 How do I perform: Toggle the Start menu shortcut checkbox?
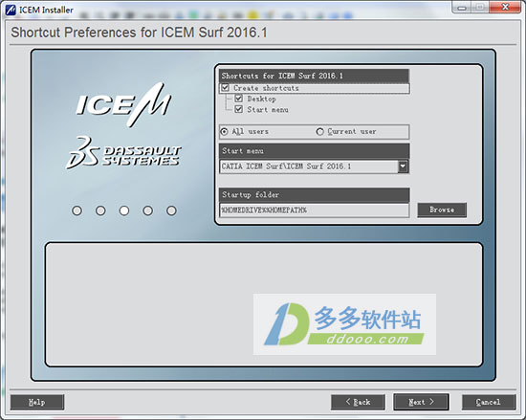(x=238, y=109)
